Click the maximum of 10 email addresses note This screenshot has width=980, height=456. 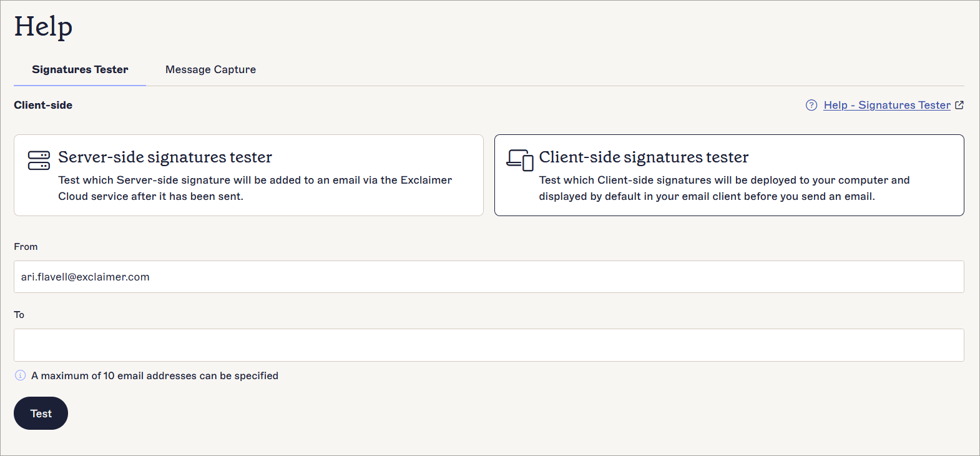point(155,375)
